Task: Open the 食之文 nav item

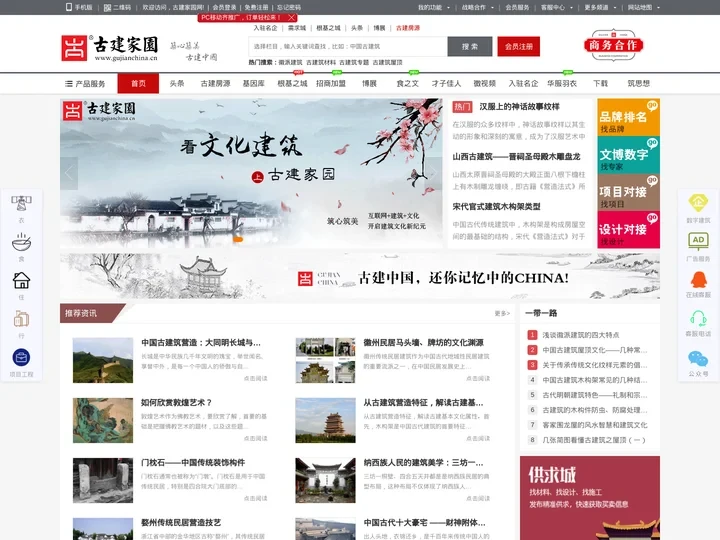Action: [408, 84]
